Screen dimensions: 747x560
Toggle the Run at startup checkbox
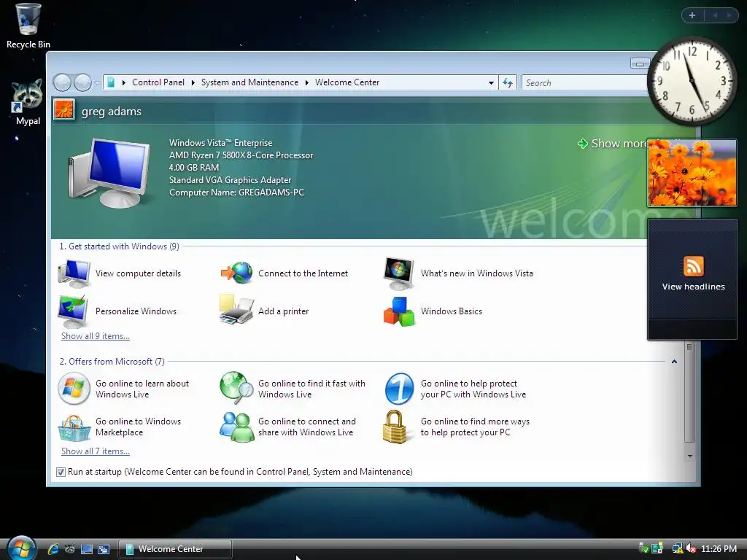tap(61, 472)
